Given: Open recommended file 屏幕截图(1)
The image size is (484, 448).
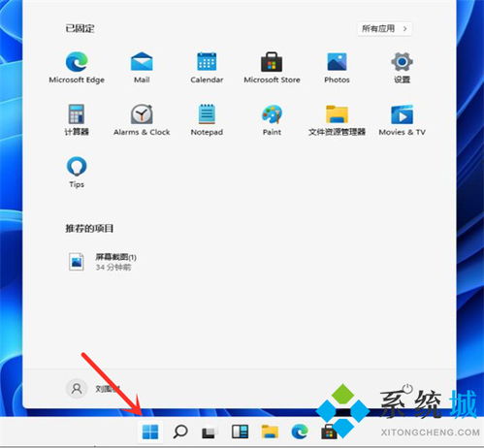Looking at the screenshot, I should 103,262.
